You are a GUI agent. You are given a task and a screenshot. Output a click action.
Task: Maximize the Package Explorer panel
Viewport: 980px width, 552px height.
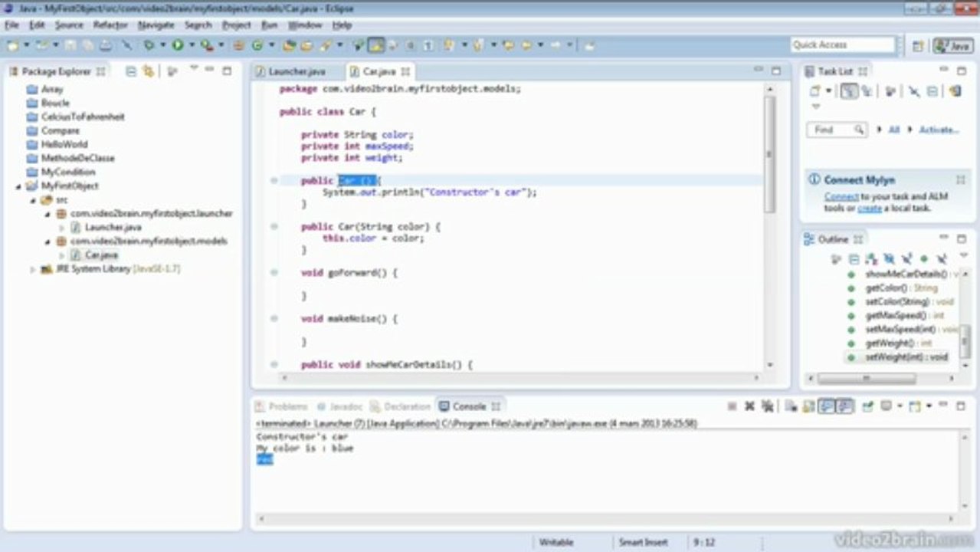pyautogui.click(x=227, y=71)
